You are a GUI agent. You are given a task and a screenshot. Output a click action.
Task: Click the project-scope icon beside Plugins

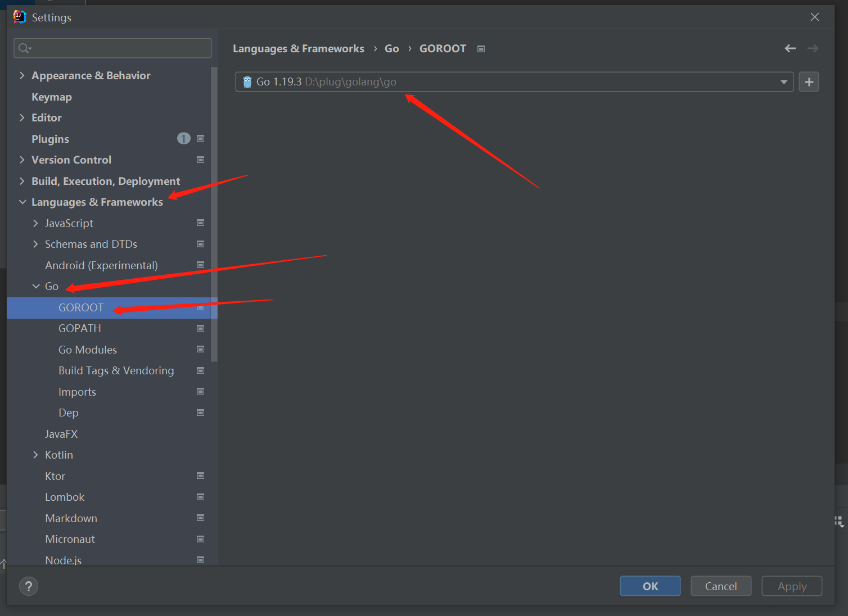[x=200, y=139]
